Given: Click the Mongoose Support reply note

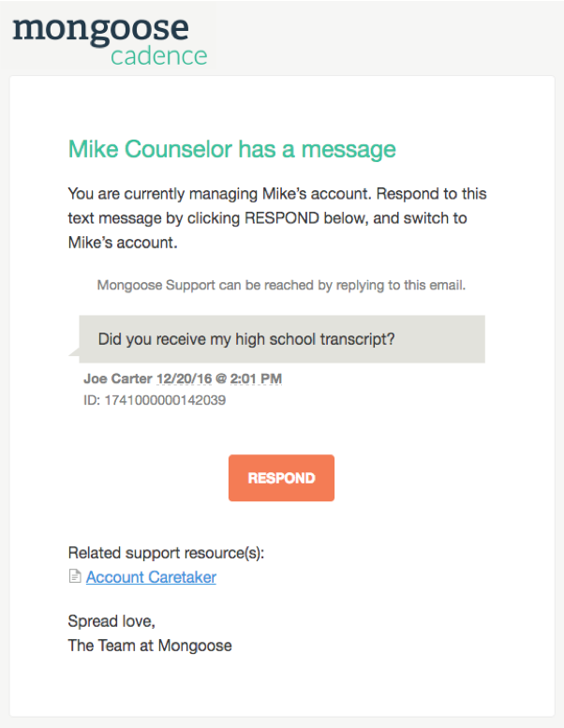Looking at the screenshot, I should [x=281, y=285].
